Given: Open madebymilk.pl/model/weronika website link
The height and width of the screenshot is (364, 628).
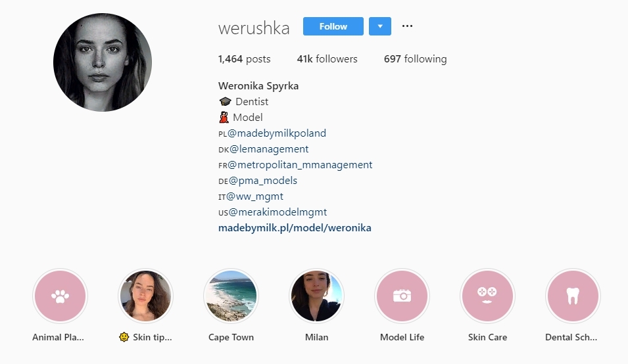Looking at the screenshot, I should pos(295,228).
